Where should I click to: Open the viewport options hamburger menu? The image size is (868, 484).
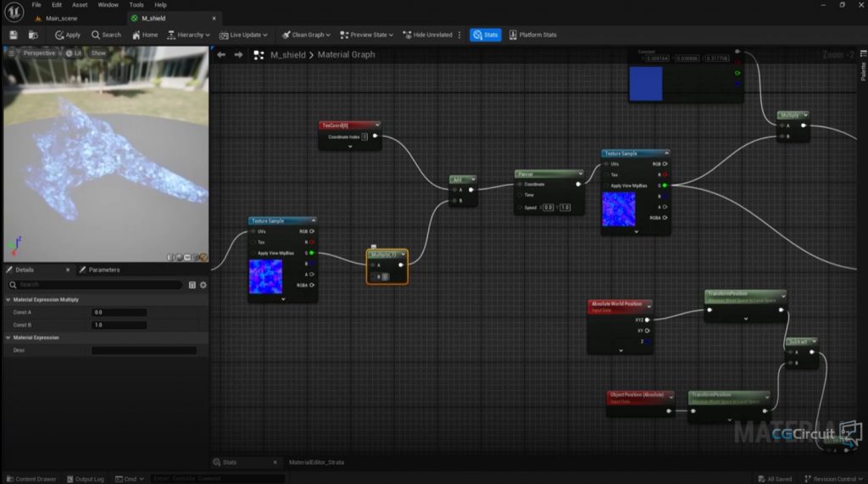click(11, 53)
